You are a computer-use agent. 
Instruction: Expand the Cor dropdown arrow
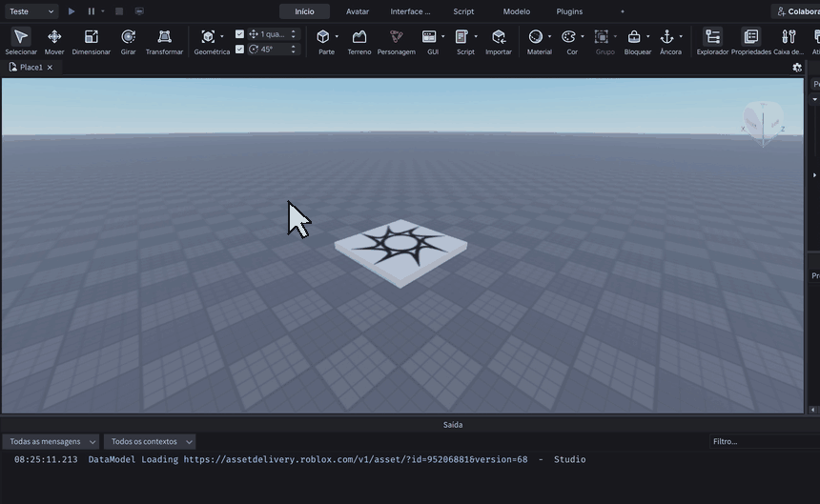[x=582, y=36]
